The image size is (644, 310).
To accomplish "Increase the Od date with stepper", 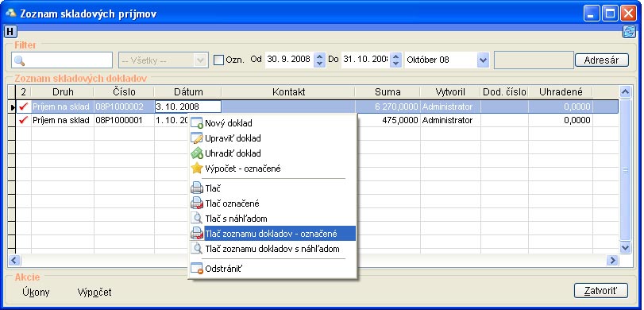I will [319, 56].
